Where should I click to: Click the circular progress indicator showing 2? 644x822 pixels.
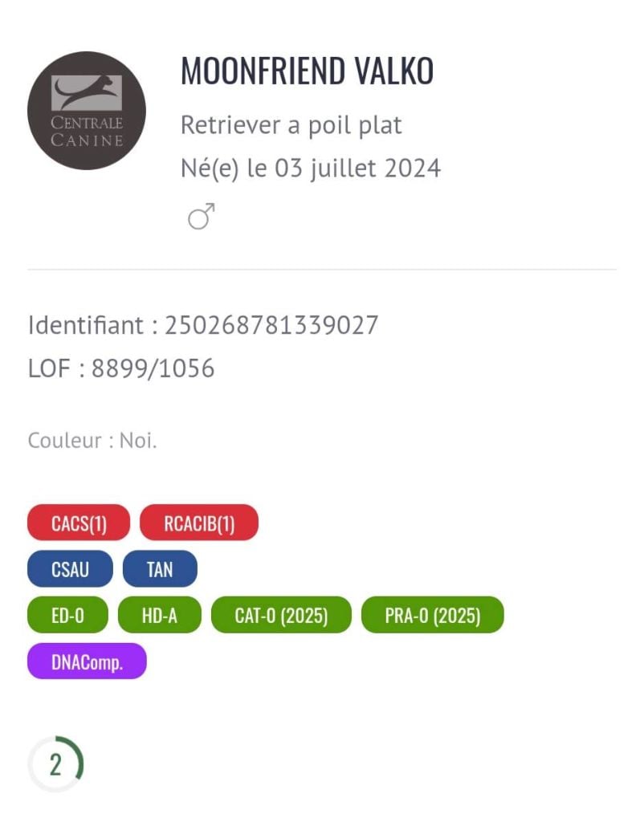tap(55, 764)
